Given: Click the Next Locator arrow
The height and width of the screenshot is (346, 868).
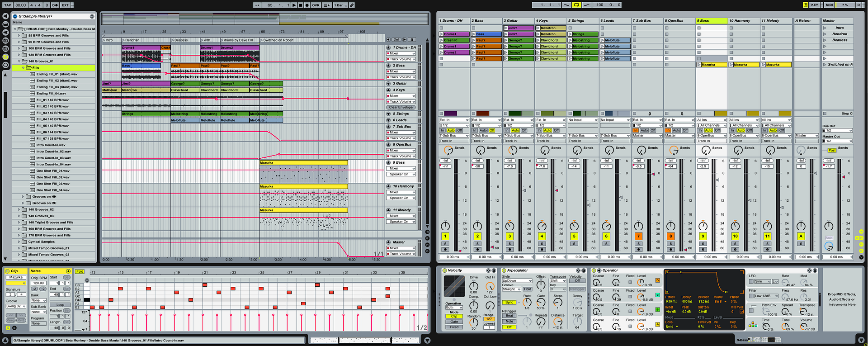Looking at the screenshot, I should [x=404, y=40].
